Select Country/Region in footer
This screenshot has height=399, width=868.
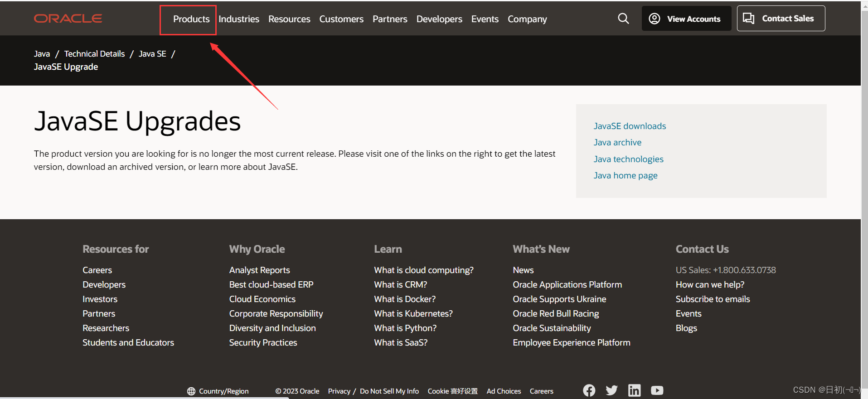click(x=218, y=391)
